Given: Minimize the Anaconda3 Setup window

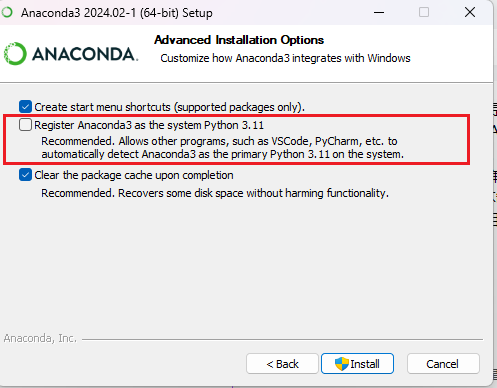Looking at the screenshot, I should [379, 13].
